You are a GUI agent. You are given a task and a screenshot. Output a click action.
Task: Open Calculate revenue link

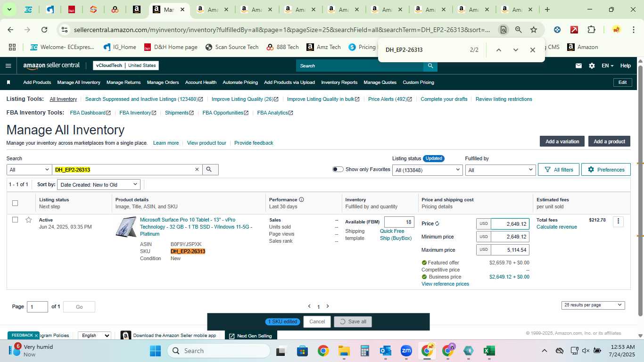(557, 227)
